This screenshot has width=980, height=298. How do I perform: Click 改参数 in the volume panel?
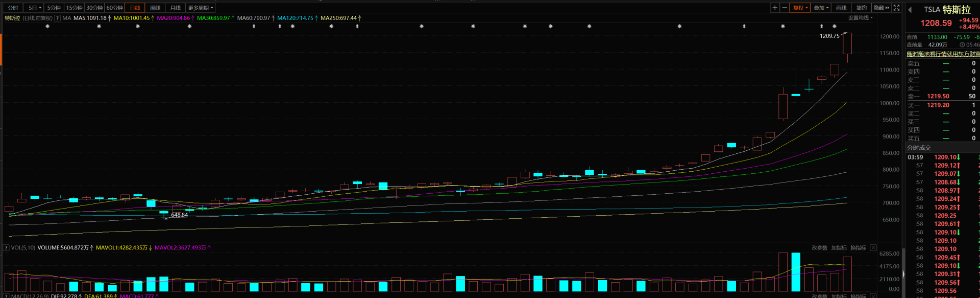[x=819, y=247]
